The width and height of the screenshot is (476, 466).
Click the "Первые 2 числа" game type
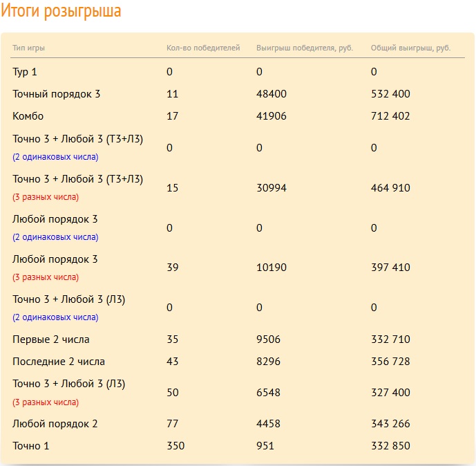51,339
